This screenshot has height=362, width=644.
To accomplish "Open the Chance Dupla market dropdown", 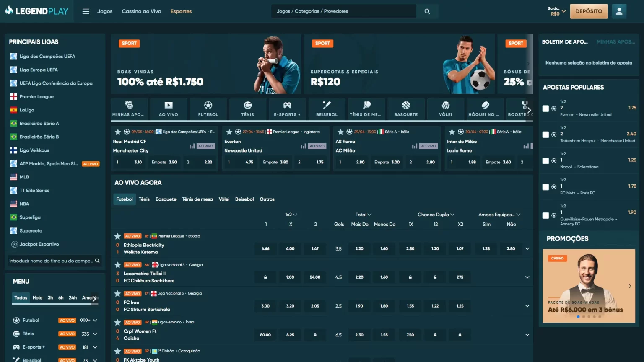I will (436, 215).
